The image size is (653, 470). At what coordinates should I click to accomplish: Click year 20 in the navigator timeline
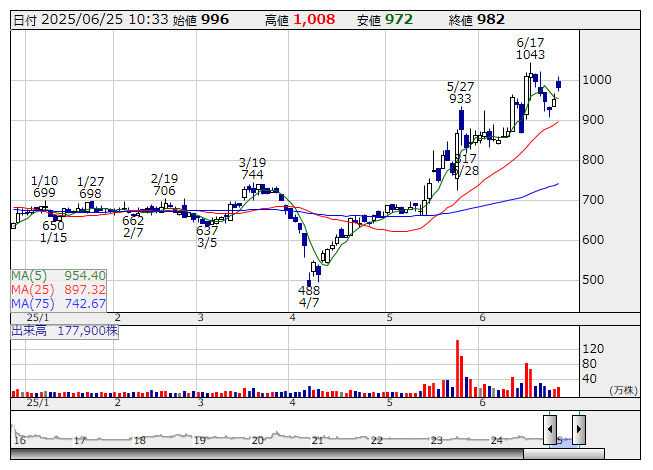tap(258, 440)
